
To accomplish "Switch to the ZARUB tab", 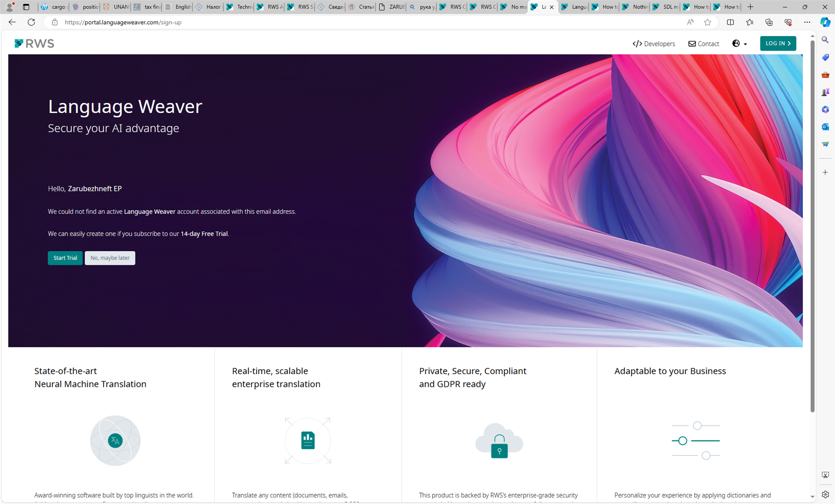I will [x=391, y=7].
